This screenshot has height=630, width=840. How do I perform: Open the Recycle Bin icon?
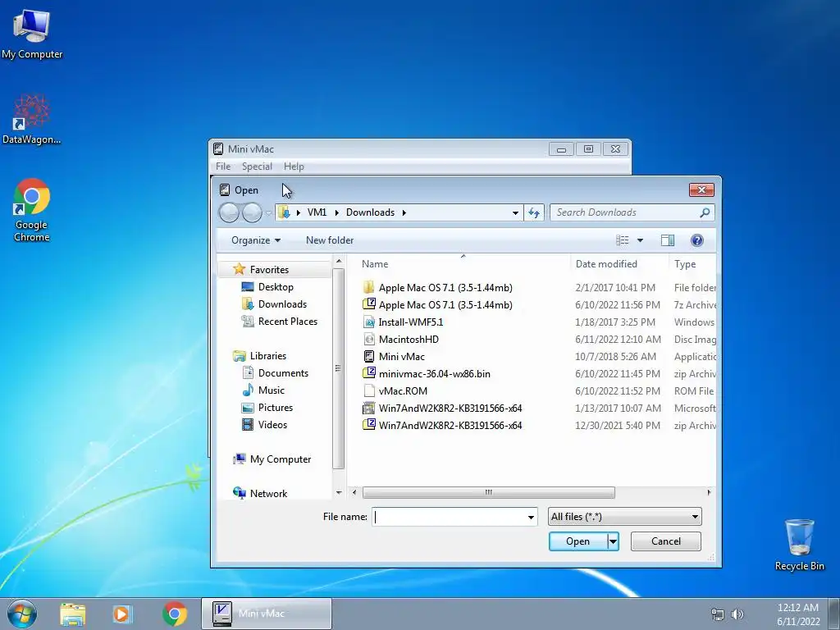click(x=799, y=545)
